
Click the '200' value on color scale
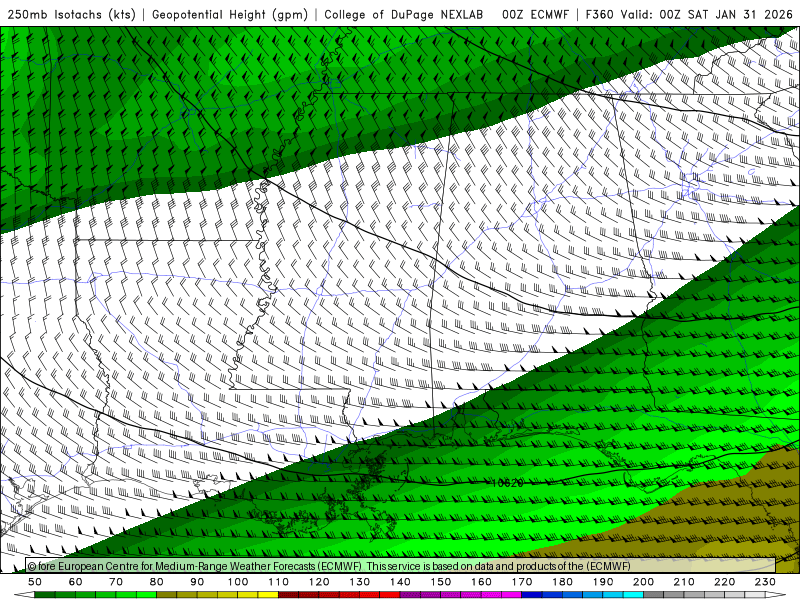click(x=643, y=582)
